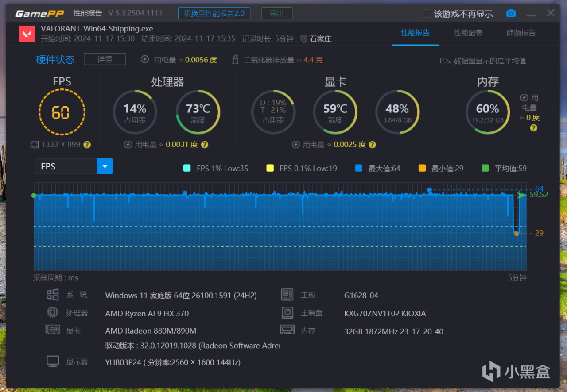Screen dimensions: 567x392
Task: Click the graphics card icon beside 显卡
Action: 53,330
